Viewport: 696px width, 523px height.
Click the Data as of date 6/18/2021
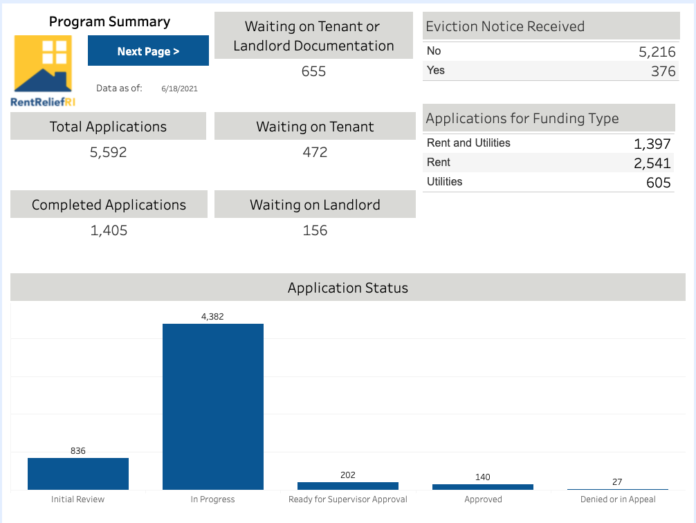[179, 88]
